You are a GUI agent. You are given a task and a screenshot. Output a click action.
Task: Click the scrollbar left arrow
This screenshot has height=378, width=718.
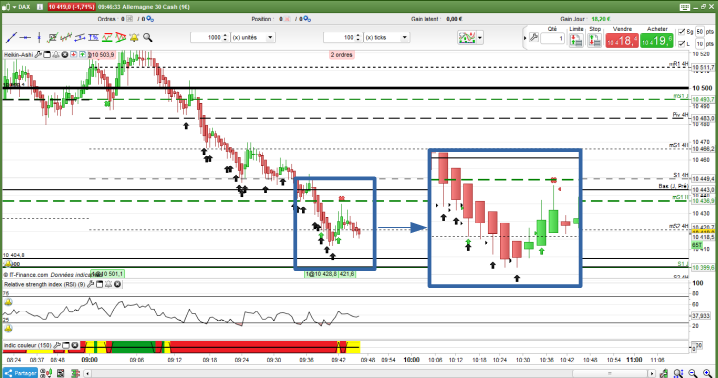[88, 373]
